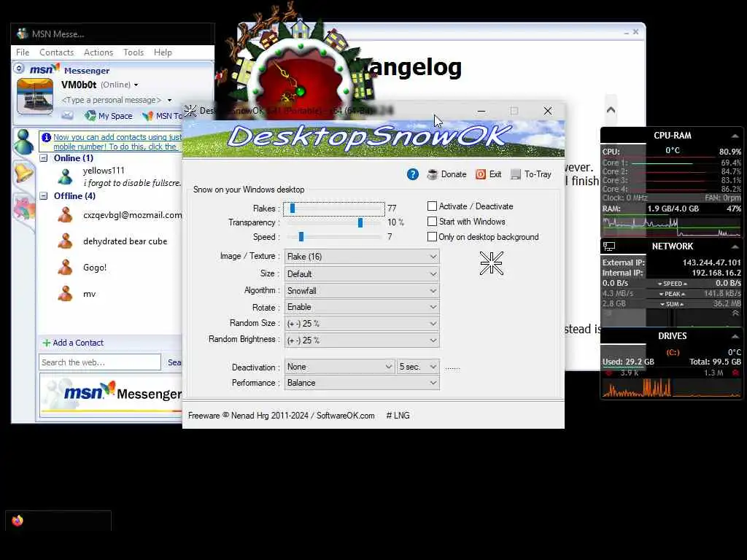This screenshot has width=747, height=560.
Task: Click the To-Tray icon
Action: [516, 174]
